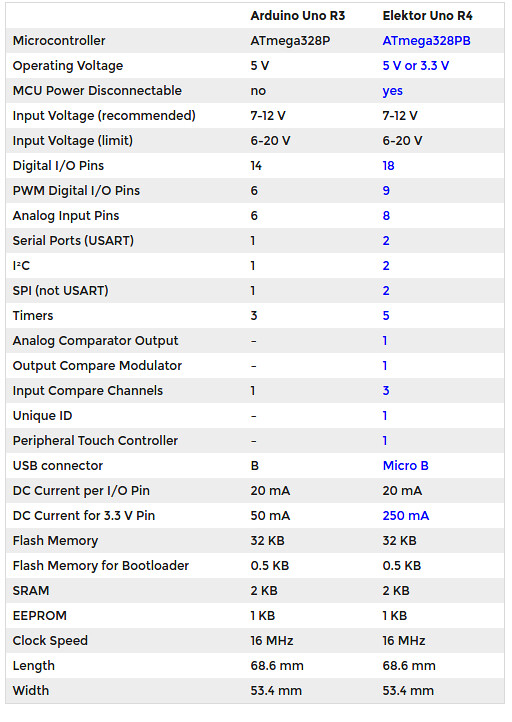This screenshot has width=512, height=722.
Task: Click the 18 Digital I/O Pins value
Action: click(x=389, y=166)
